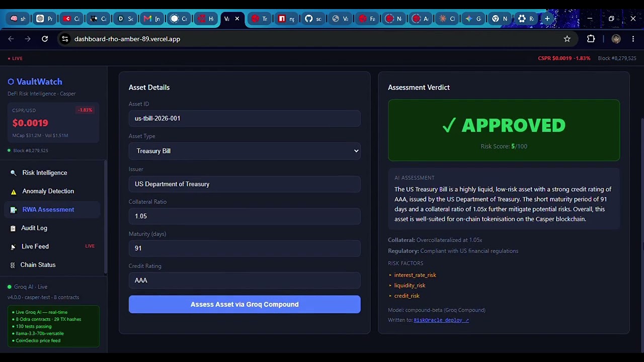
Task: Click the Collateral Ratio field showing 1.05
Action: (245, 216)
